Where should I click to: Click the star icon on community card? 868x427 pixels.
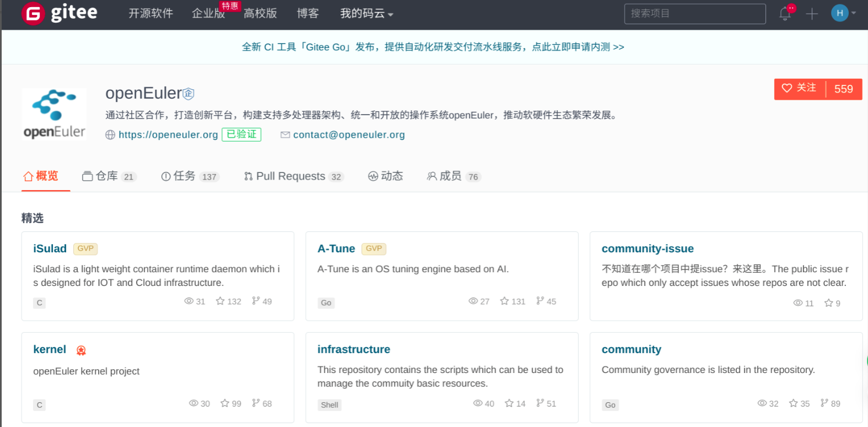coord(794,403)
